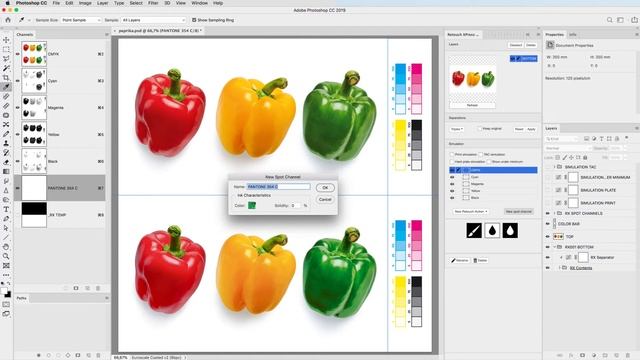
Task: Select the Magic Wand tool
Action: tap(6, 68)
